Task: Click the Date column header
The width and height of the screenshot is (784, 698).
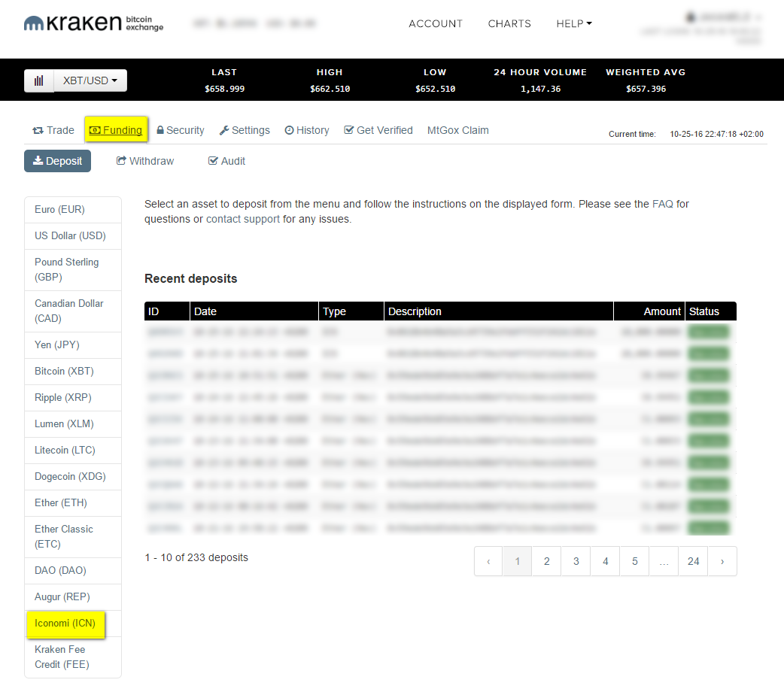Action: coord(254,311)
